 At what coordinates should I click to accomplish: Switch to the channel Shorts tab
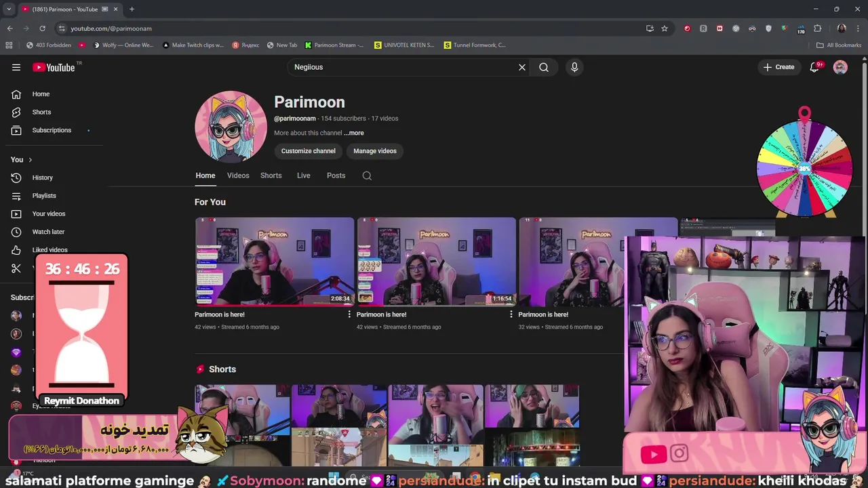tap(271, 176)
